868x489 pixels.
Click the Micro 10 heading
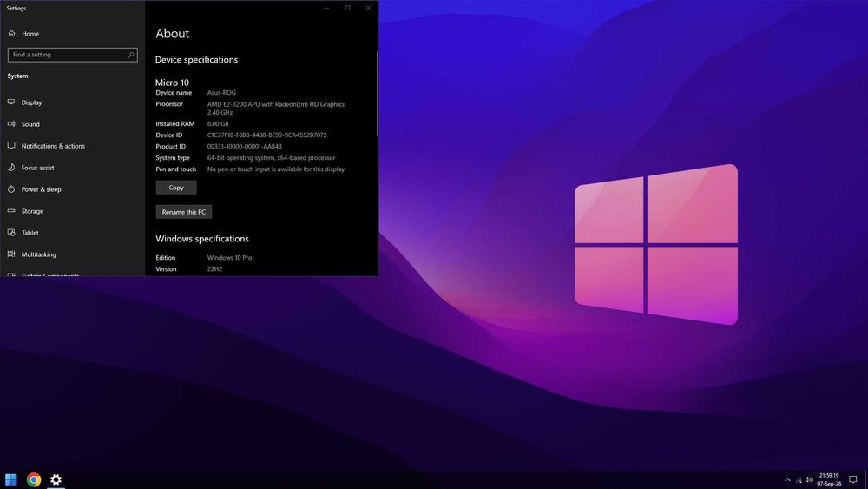pyautogui.click(x=172, y=83)
